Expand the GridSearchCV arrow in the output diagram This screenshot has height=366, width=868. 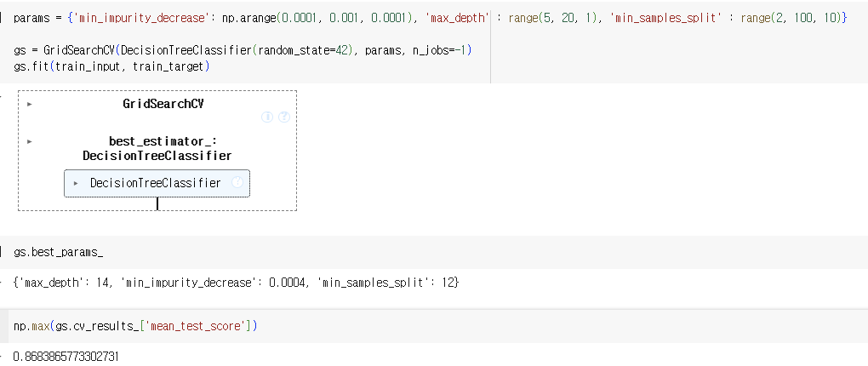(30, 104)
